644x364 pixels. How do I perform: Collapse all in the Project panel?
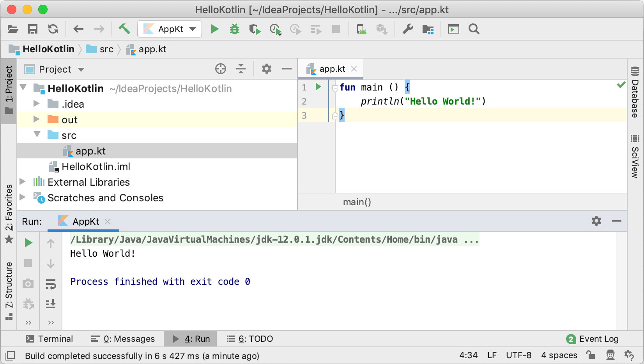coord(241,69)
